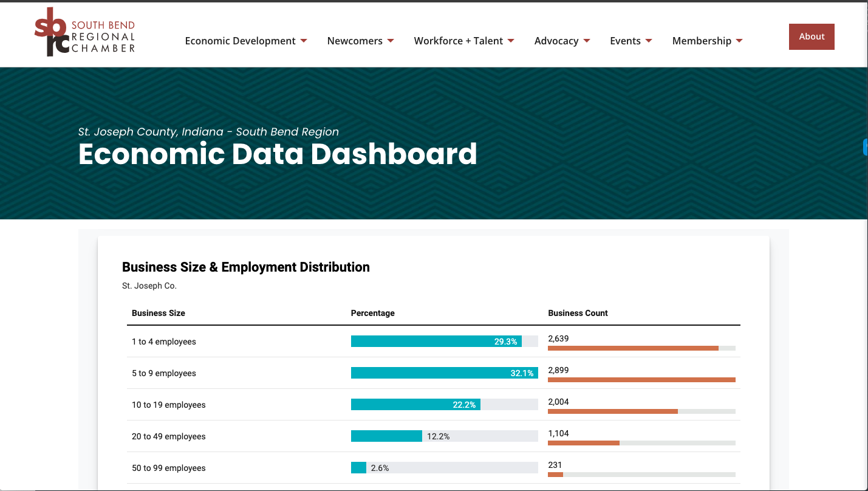
Task: Click the St. Joseph County subtitle text
Action: 208,132
